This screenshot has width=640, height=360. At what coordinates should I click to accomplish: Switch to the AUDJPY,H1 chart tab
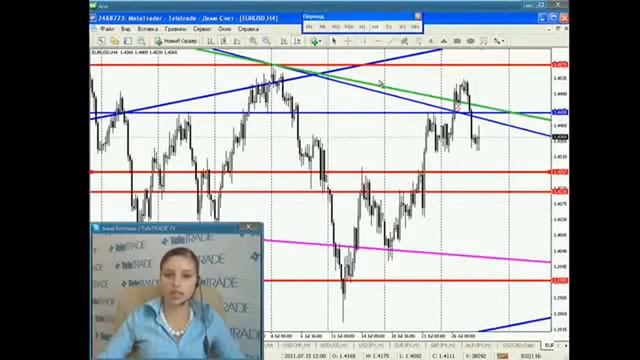pos(478,346)
